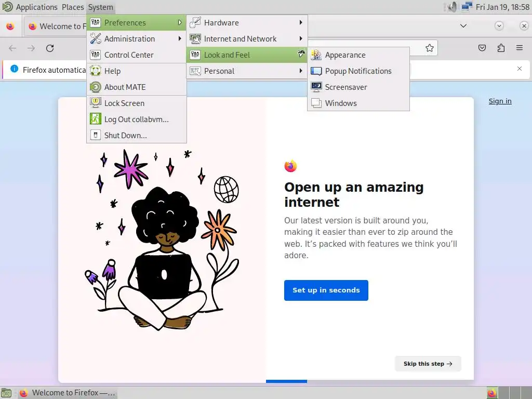Image resolution: width=532 pixels, height=399 pixels.
Task: Expand the Hardware submenu arrow
Action: pyautogui.click(x=301, y=23)
